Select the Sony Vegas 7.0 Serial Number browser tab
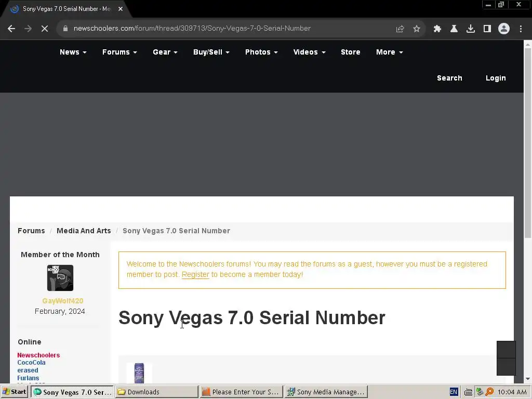Viewport: 532px width, 399px height. (66, 9)
